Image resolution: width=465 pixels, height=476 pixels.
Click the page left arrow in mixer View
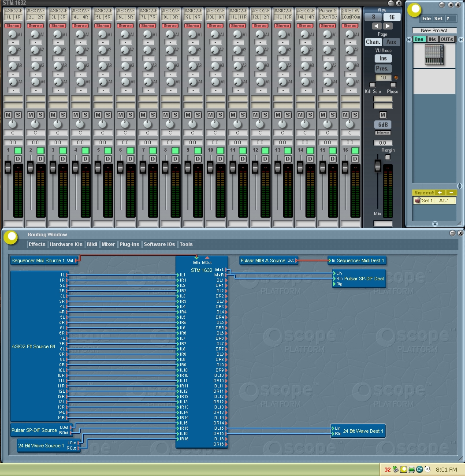coord(377,26)
